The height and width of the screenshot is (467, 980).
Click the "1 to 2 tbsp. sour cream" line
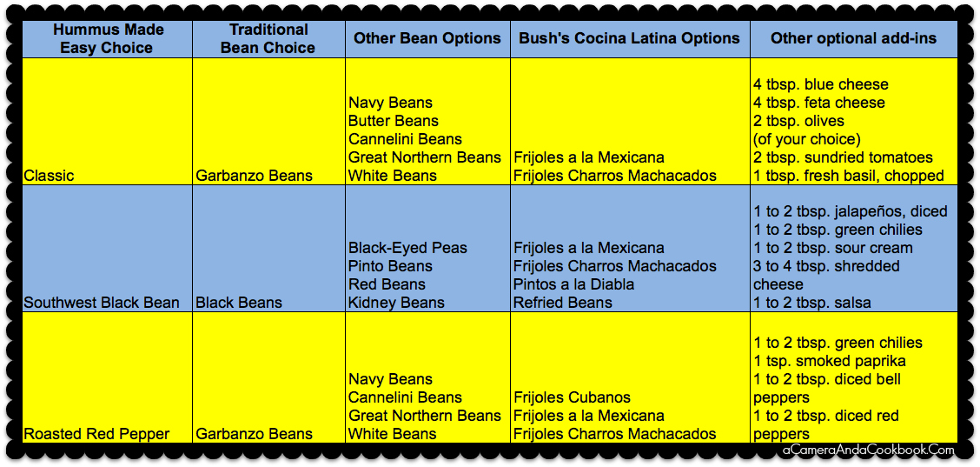[x=832, y=248]
